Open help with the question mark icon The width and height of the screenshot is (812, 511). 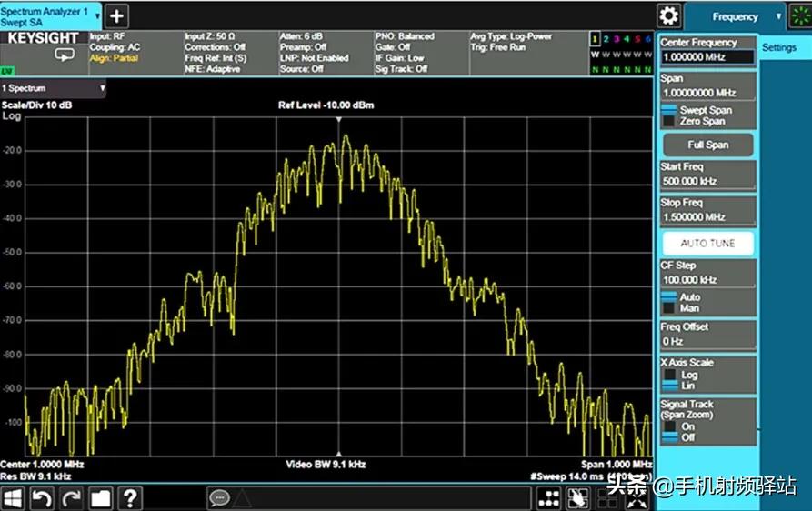131,497
